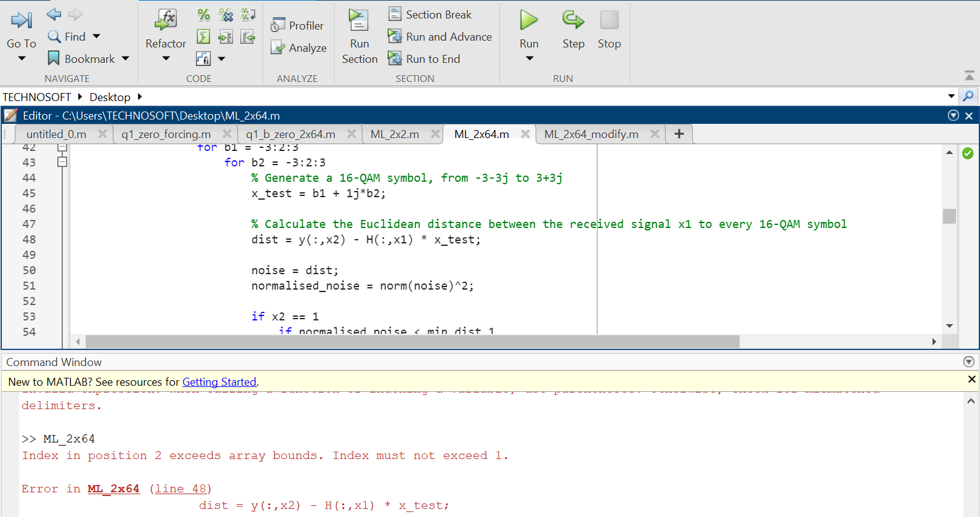Launch the Profiler
The height and width of the screenshot is (517, 980).
click(x=297, y=25)
